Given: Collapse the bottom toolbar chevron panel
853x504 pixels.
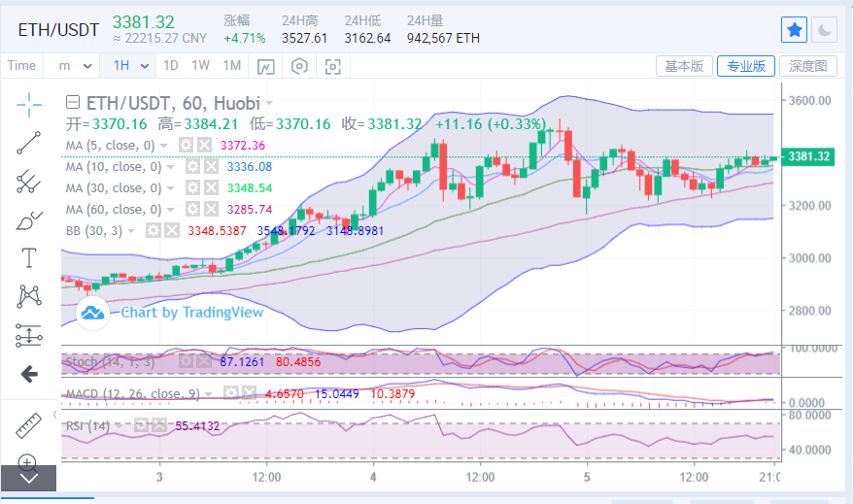Looking at the screenshot, I should click(28, 479).
